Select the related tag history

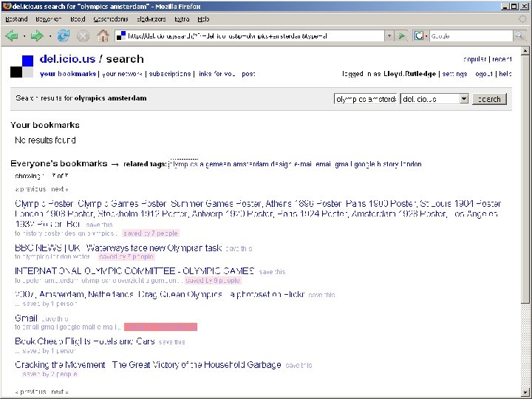[387, 164]
